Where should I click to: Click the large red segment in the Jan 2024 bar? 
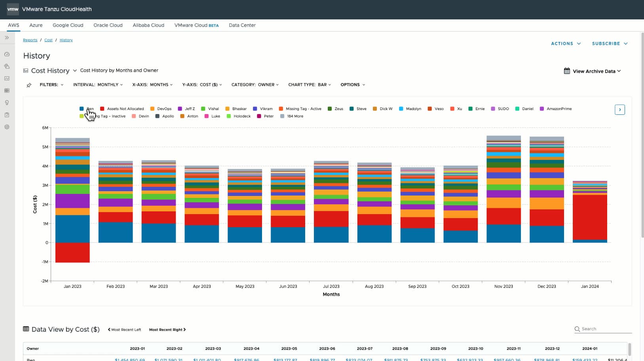[x=590, y=217]
